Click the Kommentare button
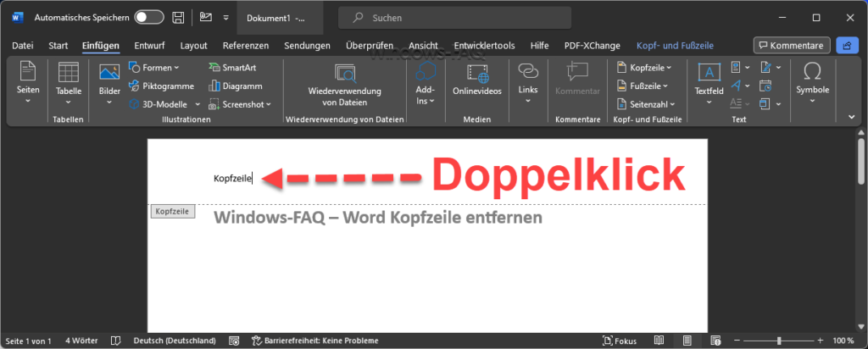Image resolution: width=868 pixels, height=349 pixels. (x=792, y=46)
